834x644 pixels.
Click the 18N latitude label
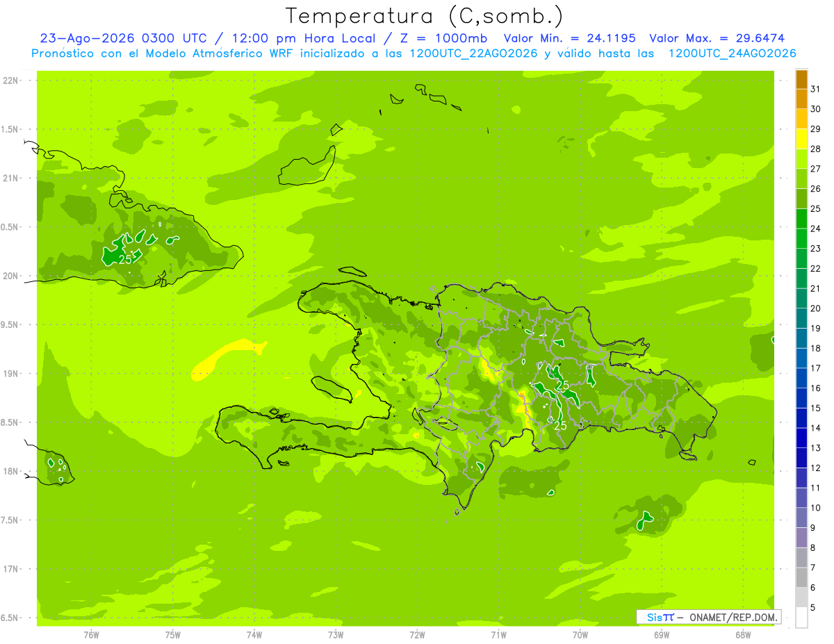[12, 471]
